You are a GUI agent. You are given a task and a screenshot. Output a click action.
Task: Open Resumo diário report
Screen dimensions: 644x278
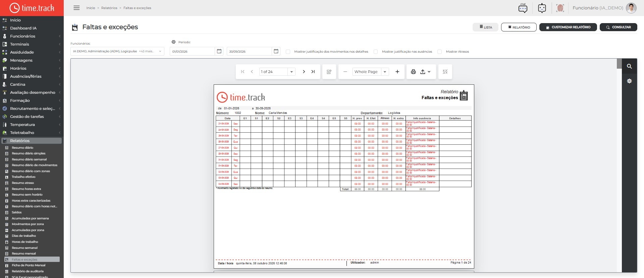tap(22, 148)
